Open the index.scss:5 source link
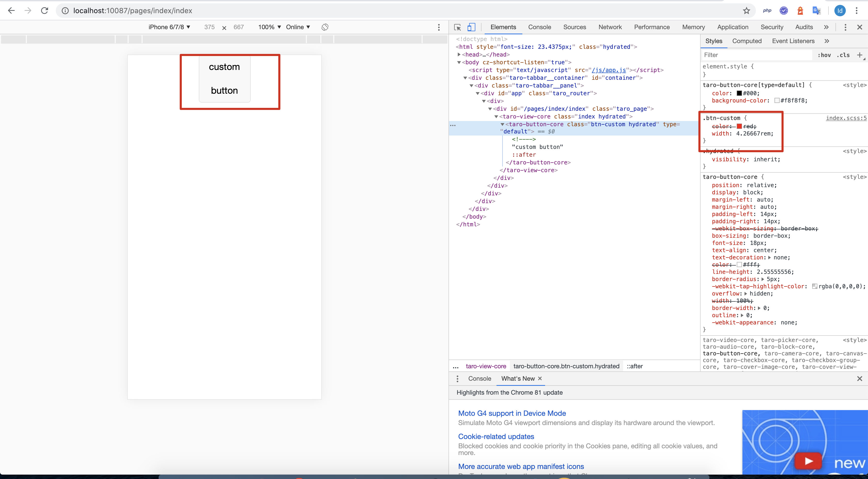The width and height of the screenshot is (868, 479). point(846,118)
